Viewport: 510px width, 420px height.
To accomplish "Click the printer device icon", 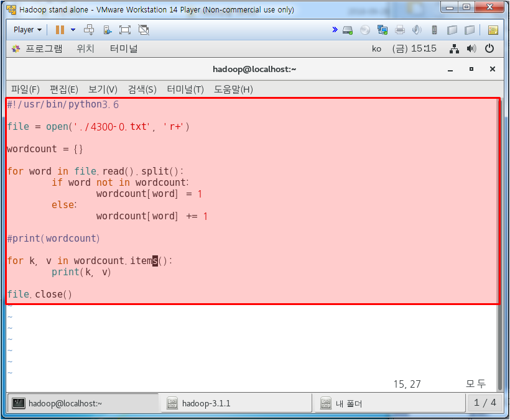I will point(400,30).
